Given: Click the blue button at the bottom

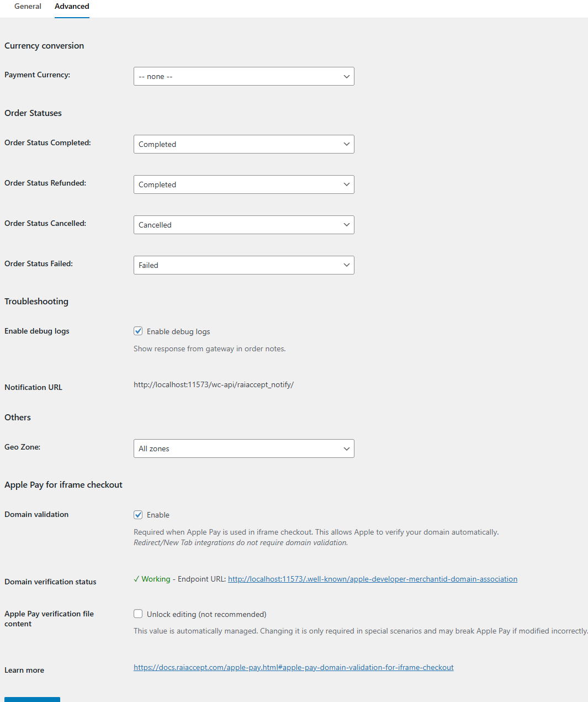Looking at the screenshot, I should [32, 699].
